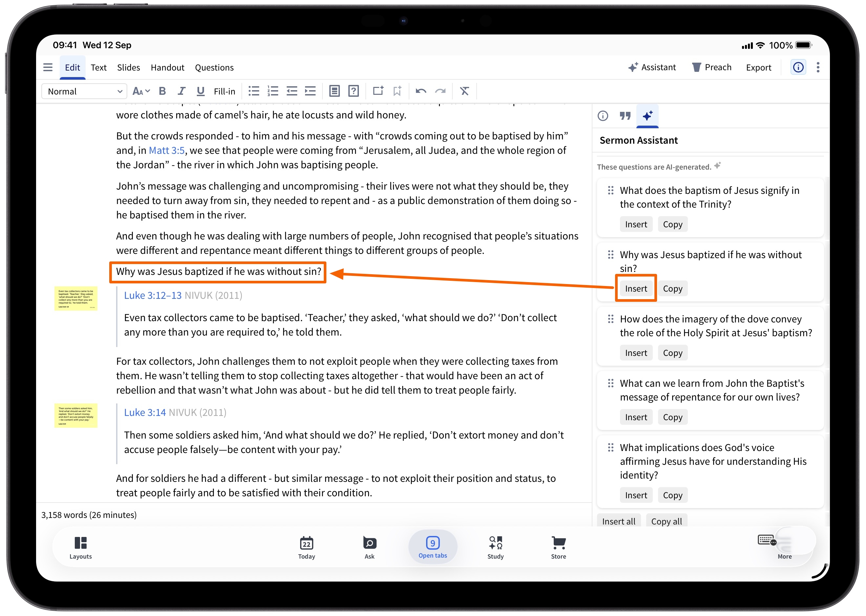Copy the 'without sin' question

(x=672, y=289)
